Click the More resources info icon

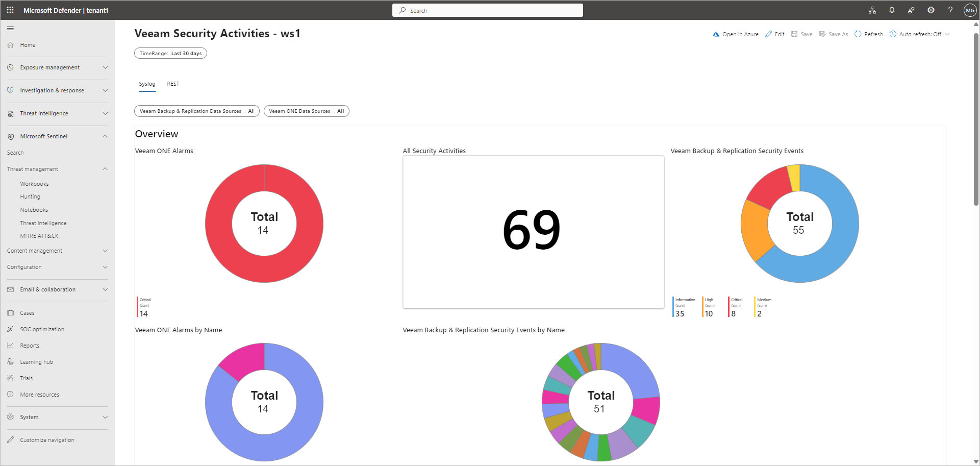click(10, 395)
